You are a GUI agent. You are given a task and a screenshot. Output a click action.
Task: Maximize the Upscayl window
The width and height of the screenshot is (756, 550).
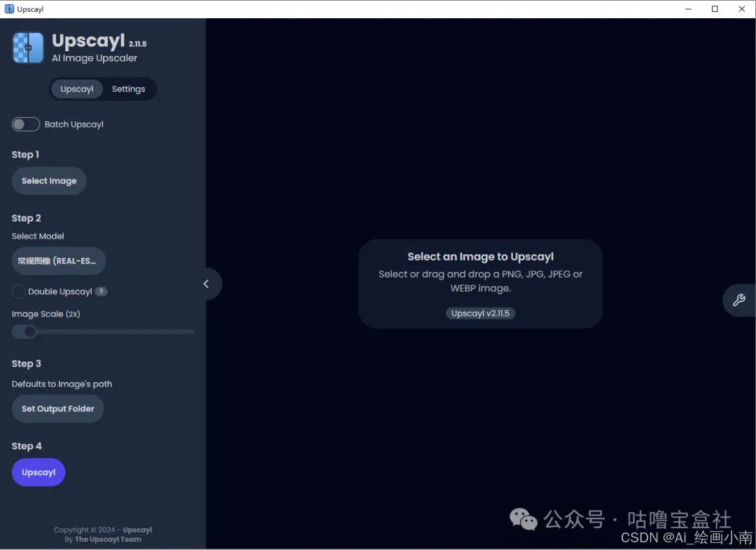[x=715, y=8]
